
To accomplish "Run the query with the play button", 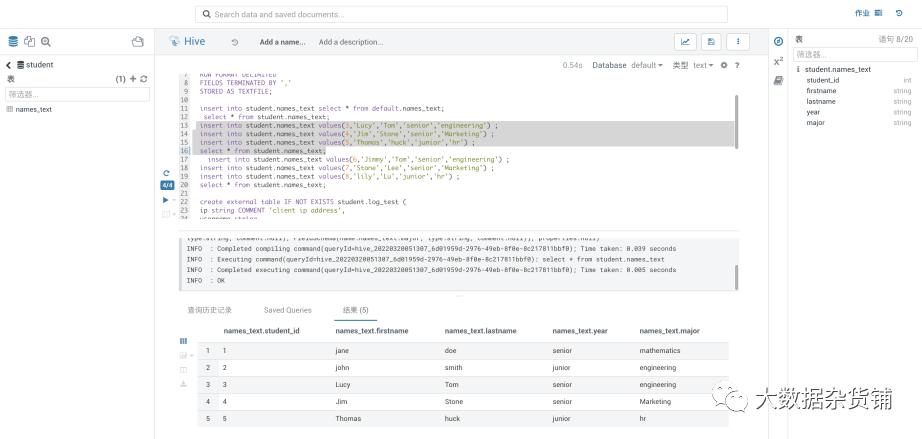I will tap(166, 200).
